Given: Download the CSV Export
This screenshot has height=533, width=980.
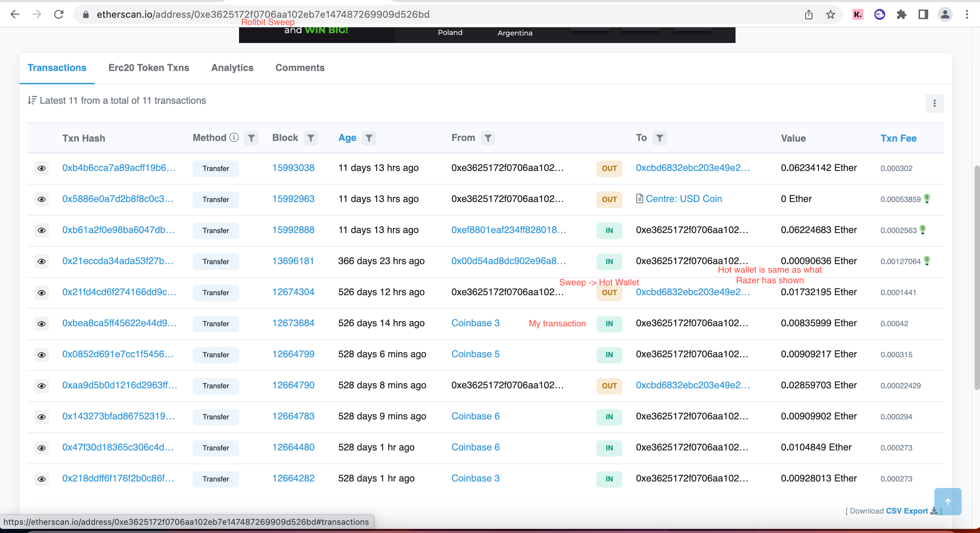Looking at the screenshot, I should (x=907, y=511).
